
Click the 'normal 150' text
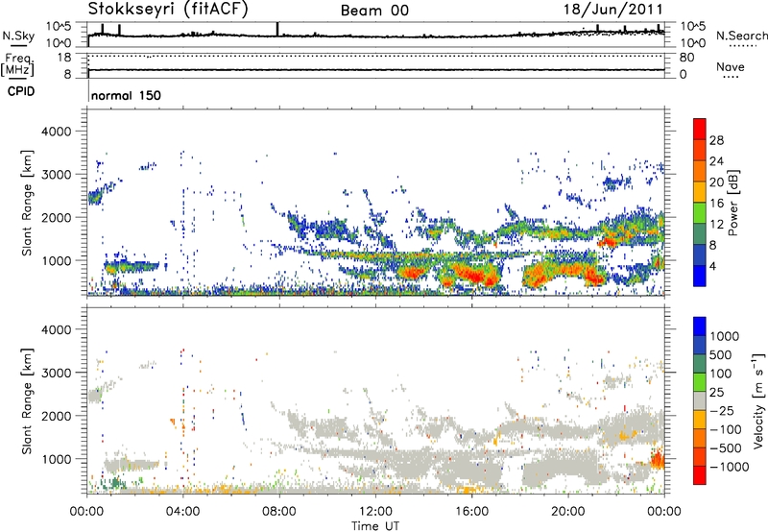pyautogui.click(x=126, y=95)
